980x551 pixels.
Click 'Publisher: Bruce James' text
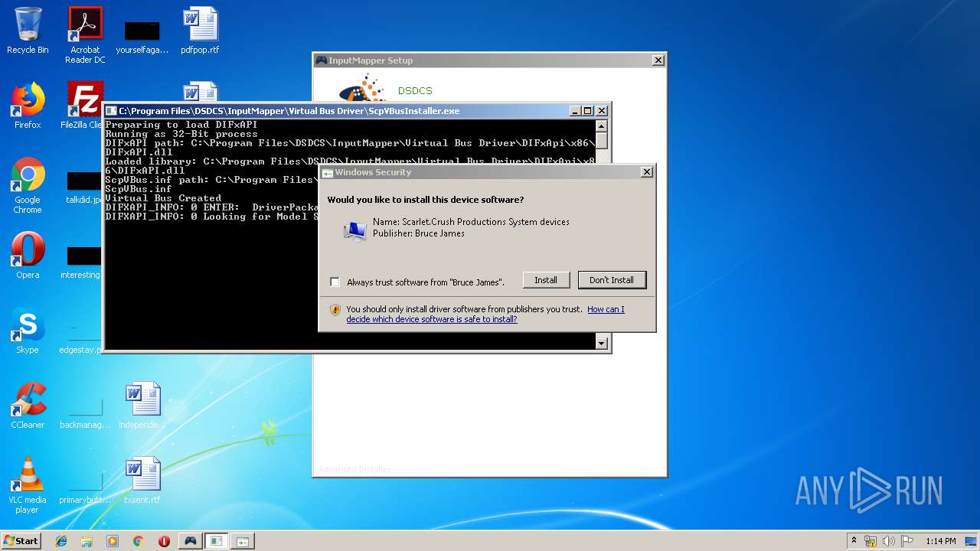418,233
